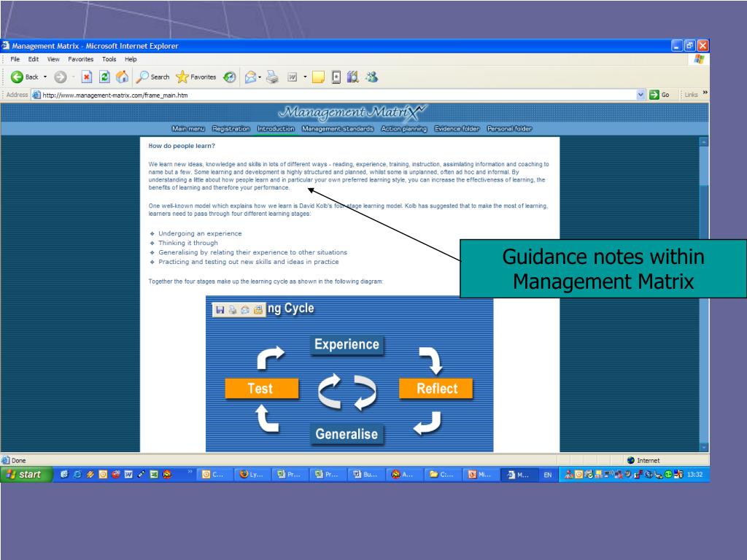Open the Tools menu
Screen dimensions: 747x560
[109, 59]
